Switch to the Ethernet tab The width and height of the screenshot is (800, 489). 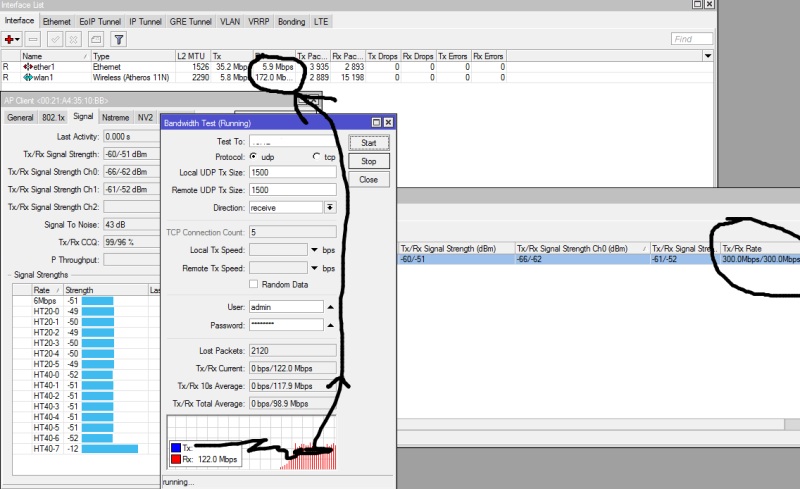point(57,21)
